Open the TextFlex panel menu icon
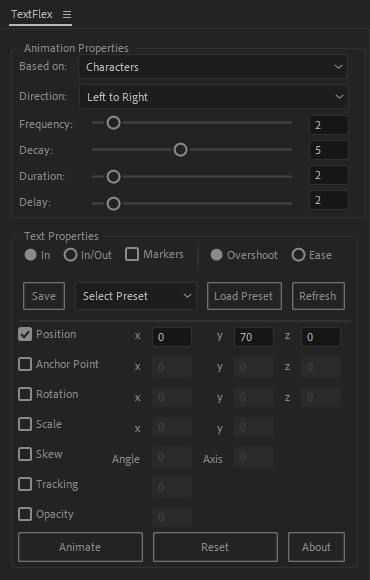This screenshot has height=580, width=370. tap(67, 14)
